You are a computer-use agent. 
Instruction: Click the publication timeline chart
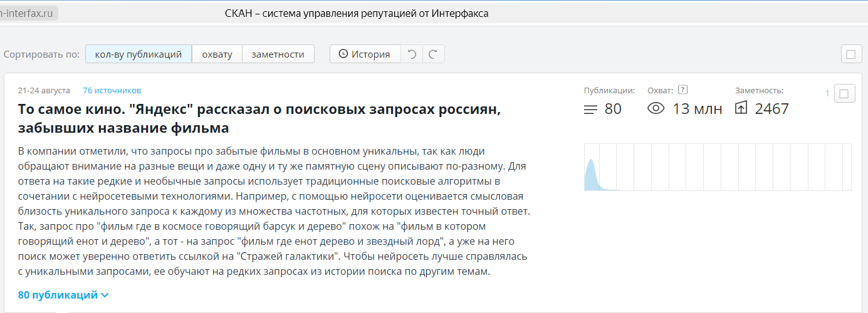coord(718,167)
